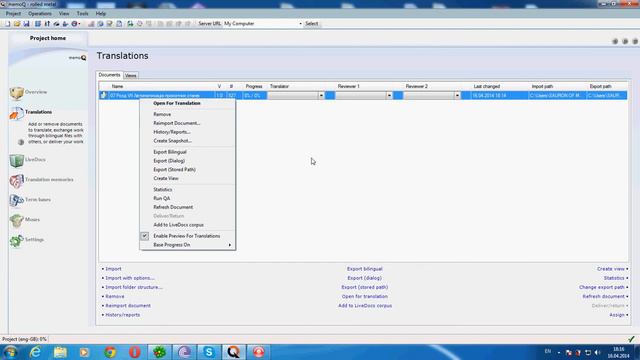Open Translation memories pane icon
The width and height of the screenshot is (640, 360).
coord(16,180)
